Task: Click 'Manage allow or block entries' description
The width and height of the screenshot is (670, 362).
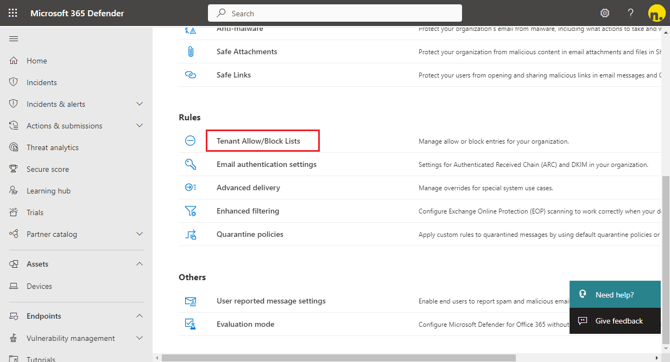Action: click(494, 141)
